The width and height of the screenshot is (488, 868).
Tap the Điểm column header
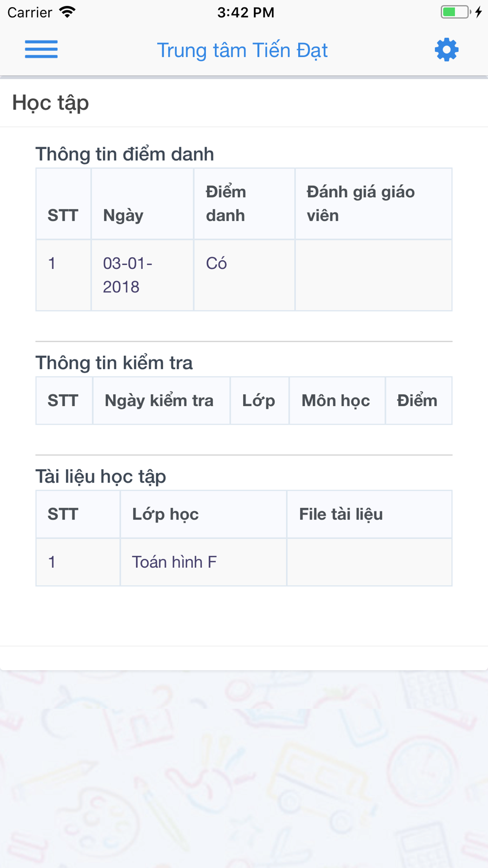[x=417, y=401]
